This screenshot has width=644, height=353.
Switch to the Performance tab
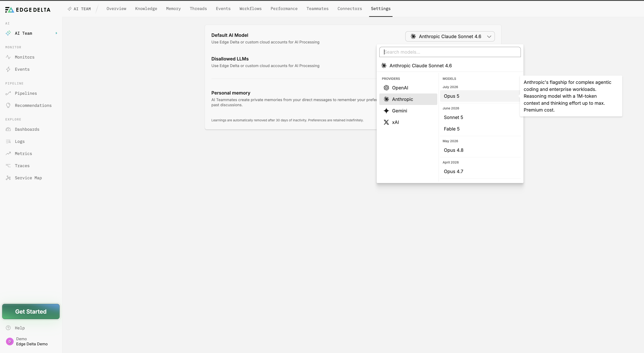pos(284,9)
